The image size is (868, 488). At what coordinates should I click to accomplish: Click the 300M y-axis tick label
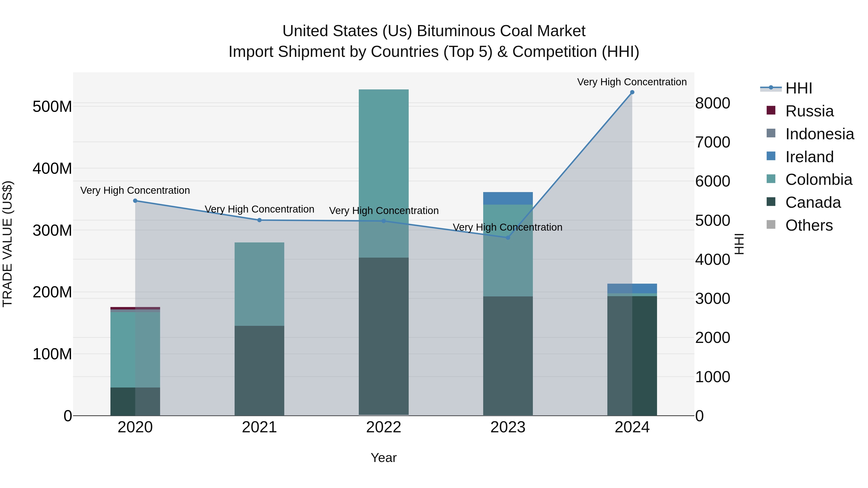[x=52, y=230]
